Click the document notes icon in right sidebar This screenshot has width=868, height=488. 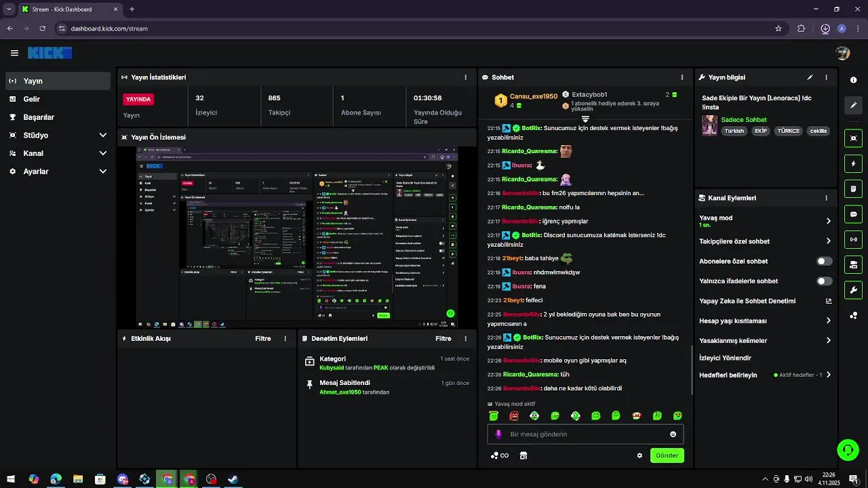click(x=853, y=188)
